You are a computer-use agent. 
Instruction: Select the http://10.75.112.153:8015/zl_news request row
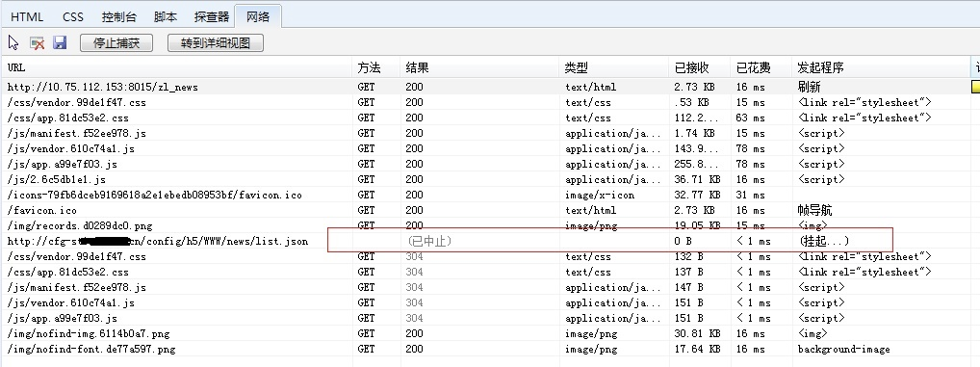point(490,87)
